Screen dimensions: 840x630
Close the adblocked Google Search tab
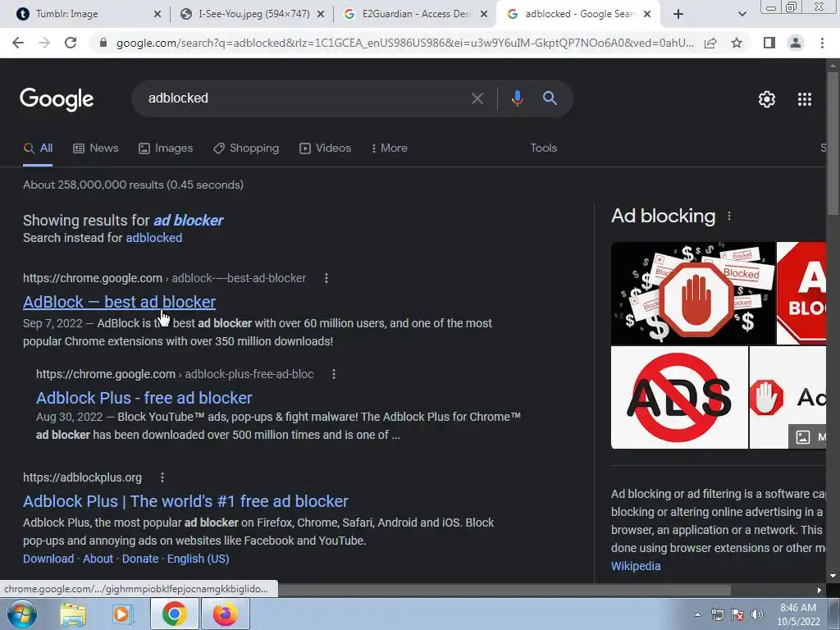[x=647, y=14]
